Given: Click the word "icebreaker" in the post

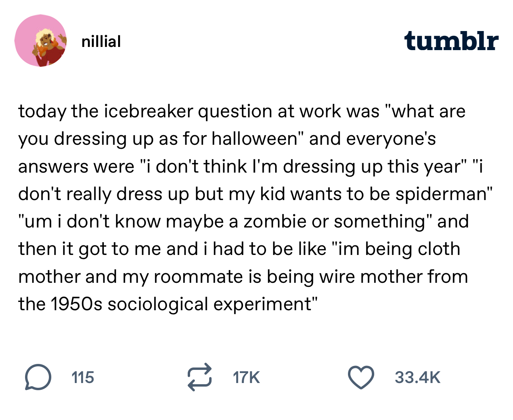Looking at the screenshot, I should click(x=148, y=111).
